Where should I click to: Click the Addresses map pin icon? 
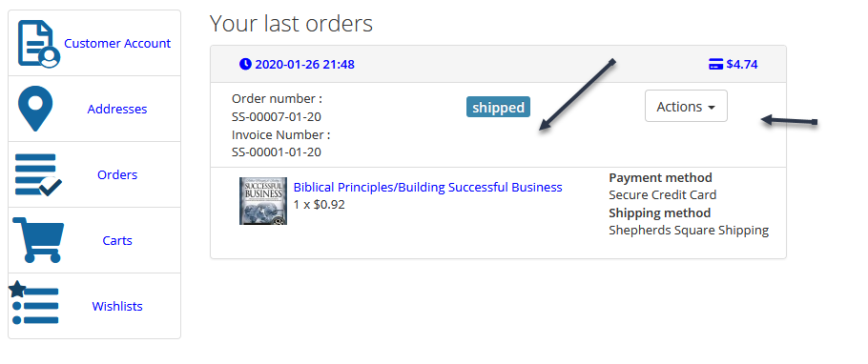click(35, 109)
